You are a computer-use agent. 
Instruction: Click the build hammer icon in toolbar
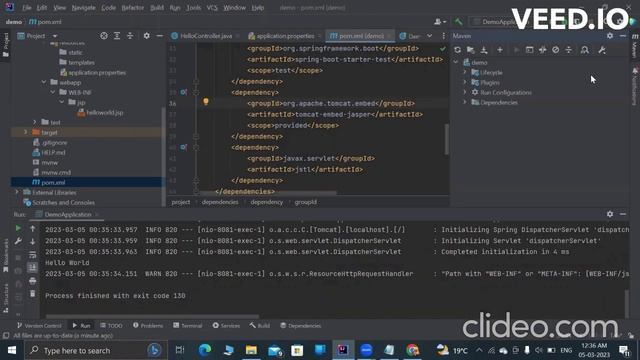pos(459,21)
